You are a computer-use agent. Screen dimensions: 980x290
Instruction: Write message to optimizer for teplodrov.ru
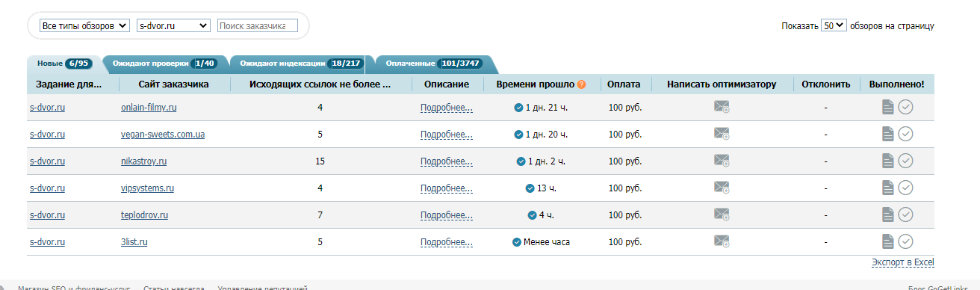pos(722,215)
